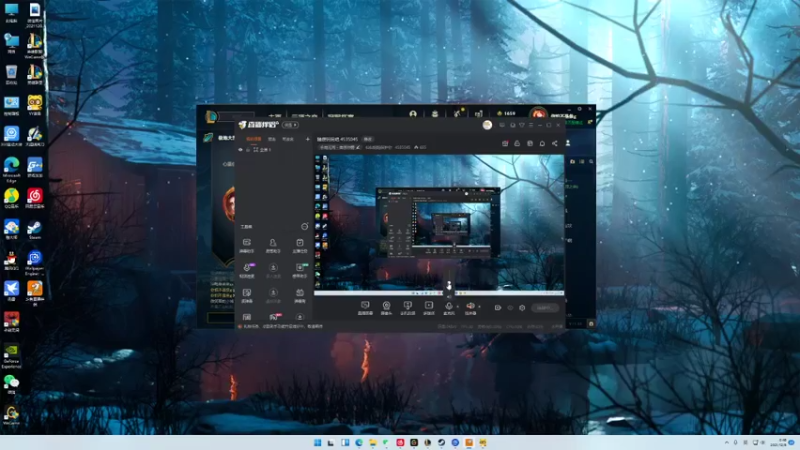
Task: Add a new scene with plus button
Action: pos(308,139)
